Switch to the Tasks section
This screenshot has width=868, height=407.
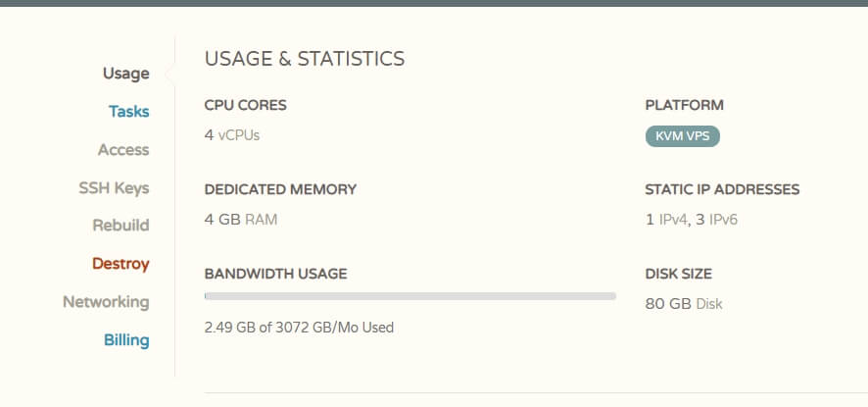(128, 112)
